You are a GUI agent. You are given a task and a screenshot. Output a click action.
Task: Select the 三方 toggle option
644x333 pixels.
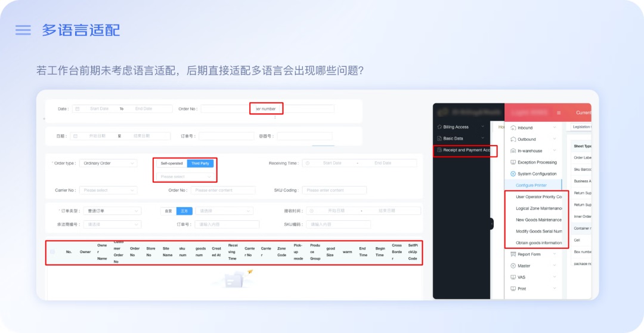point(184,211)
